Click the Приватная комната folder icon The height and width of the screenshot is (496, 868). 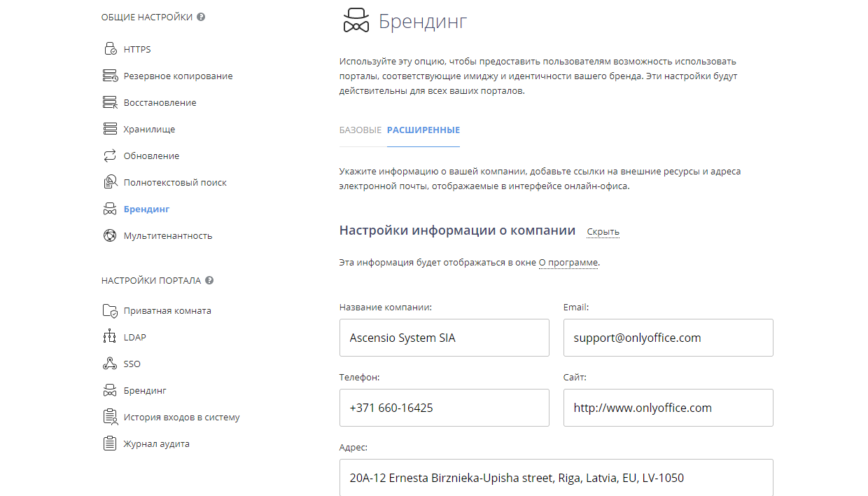coord(110,310)
